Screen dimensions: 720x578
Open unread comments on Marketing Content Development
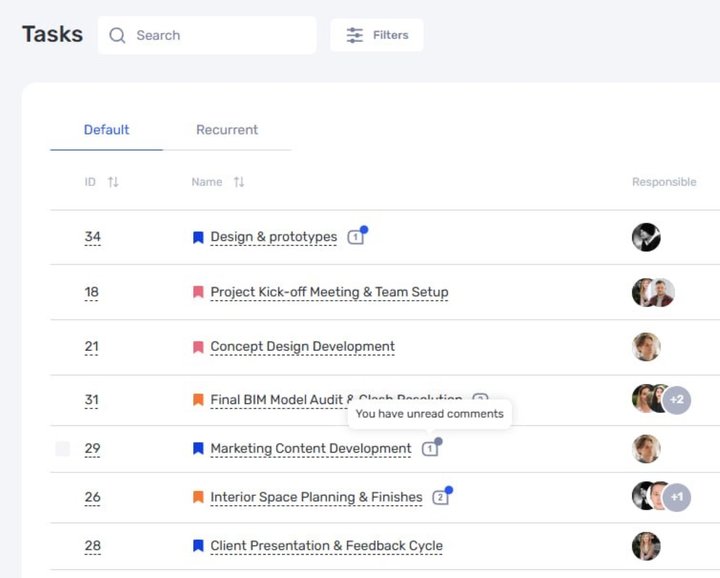point(430,449)
